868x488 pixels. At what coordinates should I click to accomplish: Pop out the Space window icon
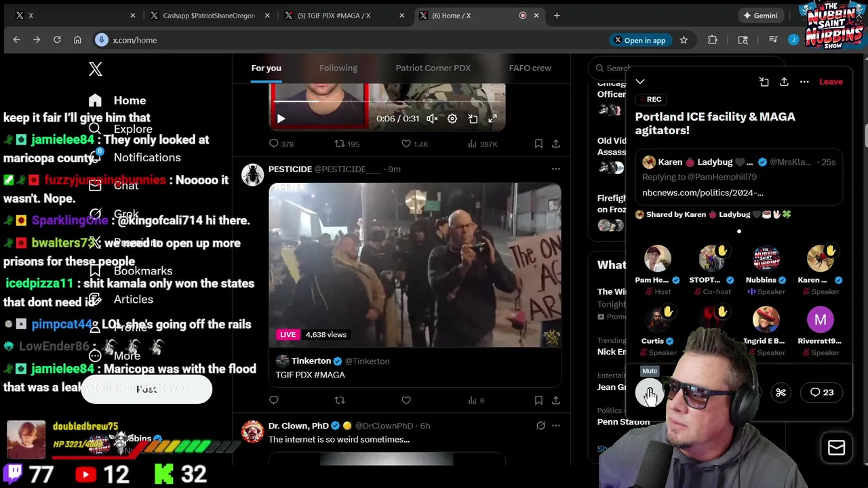click(x=764, y=81)
